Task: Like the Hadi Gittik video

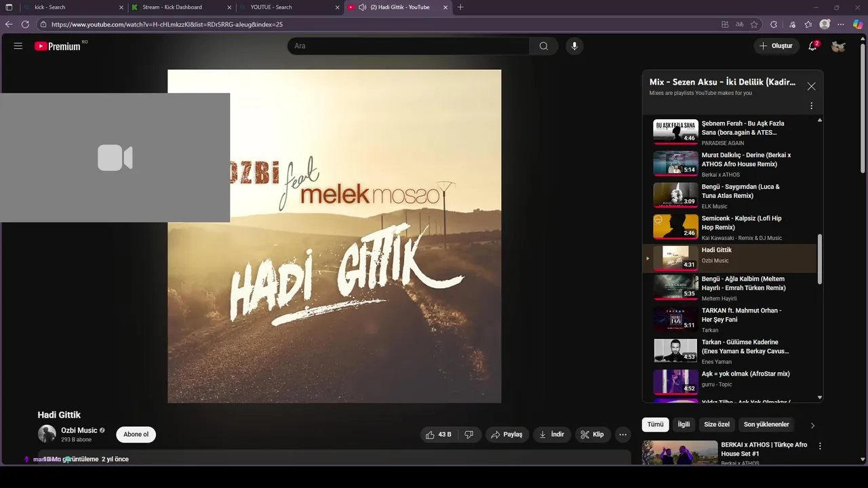Action: 437,434
